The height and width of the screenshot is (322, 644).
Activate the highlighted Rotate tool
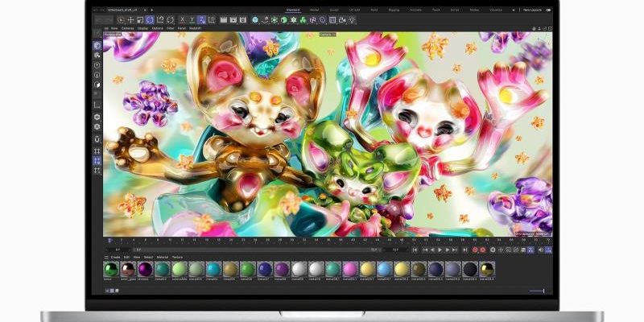[150, 19]
